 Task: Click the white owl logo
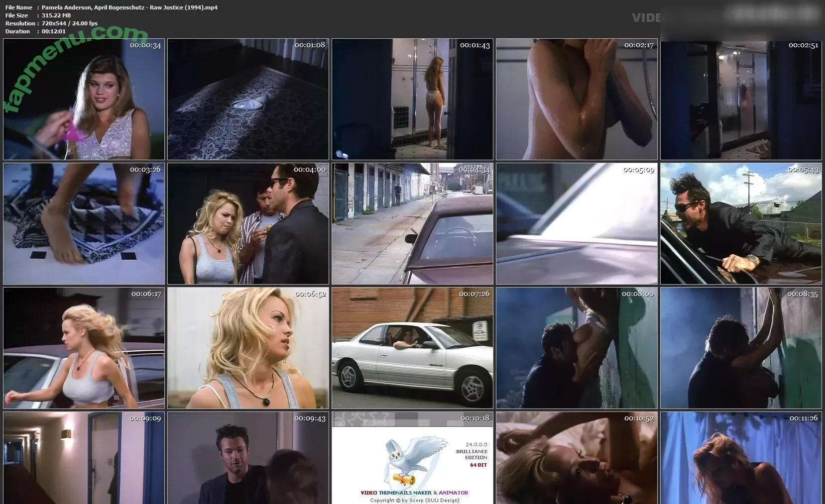tap(416, 460)
